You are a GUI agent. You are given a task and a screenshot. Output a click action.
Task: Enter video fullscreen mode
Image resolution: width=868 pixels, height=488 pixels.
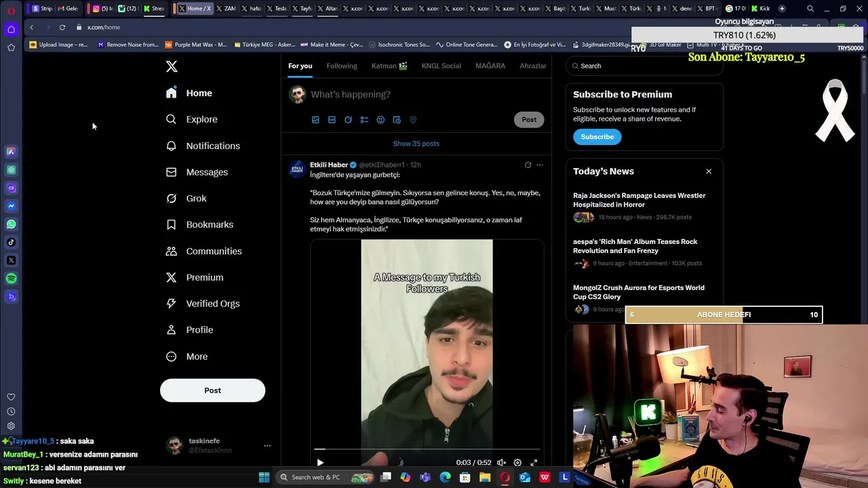534,463
